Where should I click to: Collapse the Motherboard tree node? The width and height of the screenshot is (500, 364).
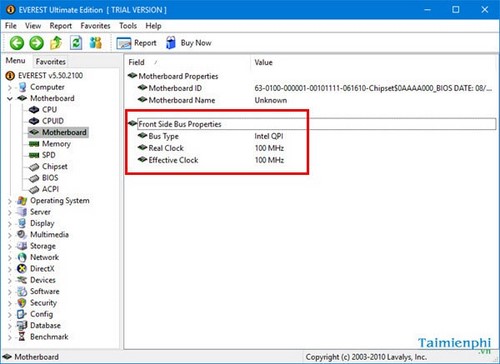(10, 99)
